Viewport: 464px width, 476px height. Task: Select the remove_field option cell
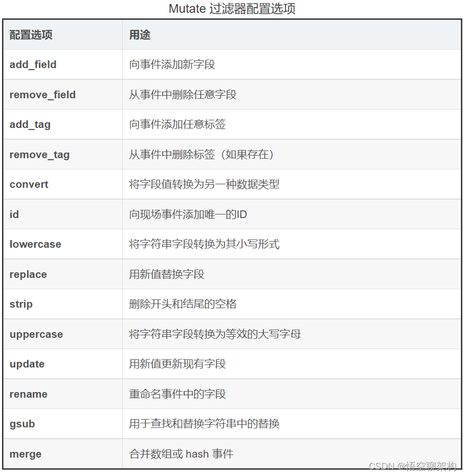click(42, 95)
